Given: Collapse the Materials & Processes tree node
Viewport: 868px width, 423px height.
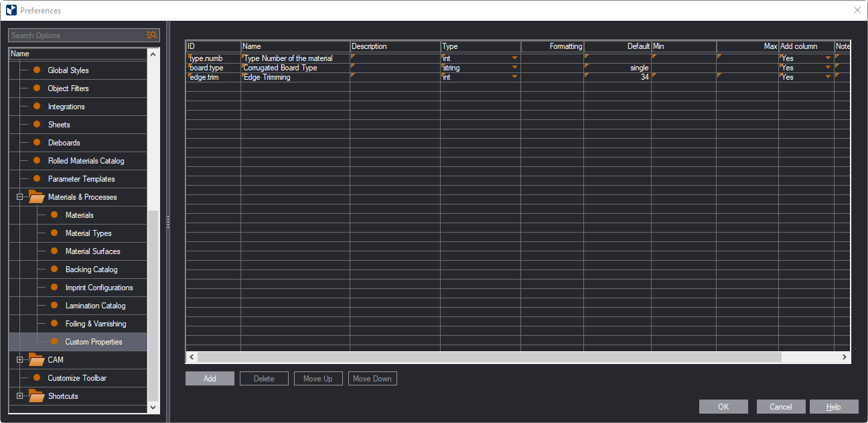Looking at the screenshot, I should 20,197.
